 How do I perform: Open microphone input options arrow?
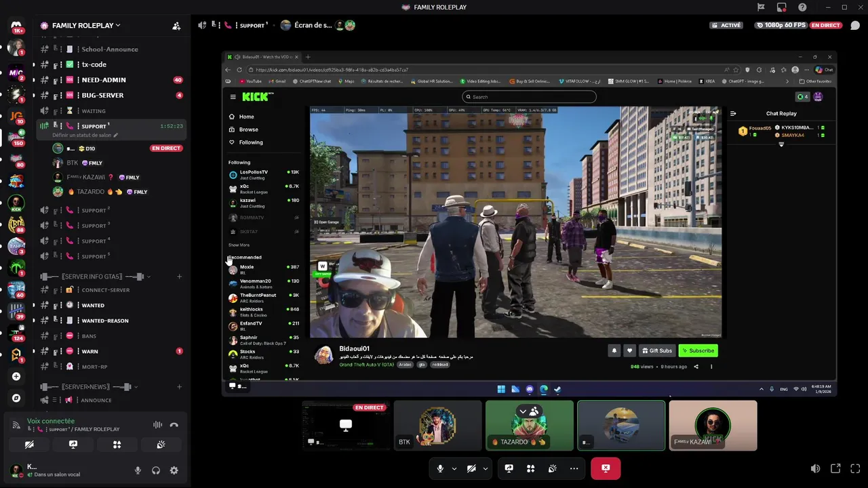pos(454,468)
